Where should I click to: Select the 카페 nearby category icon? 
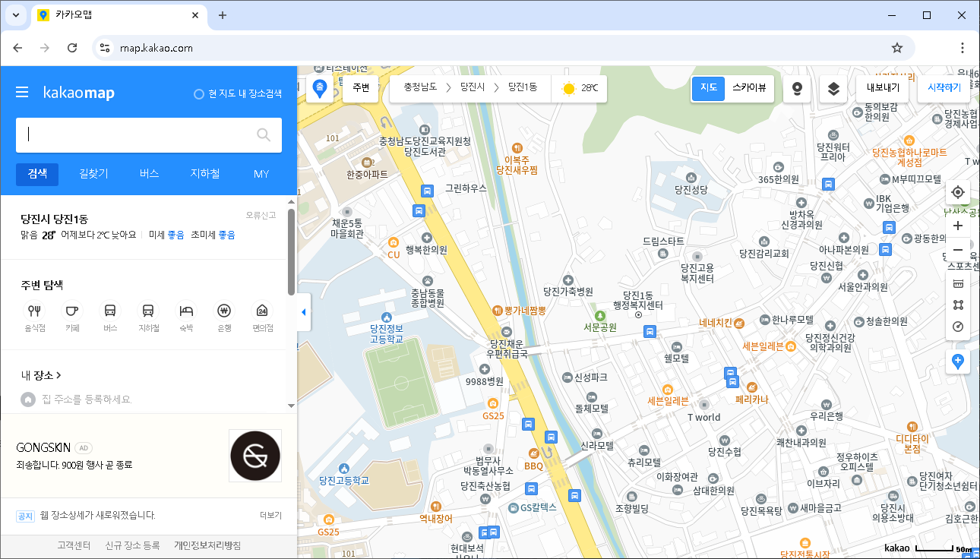pos(72,310)
